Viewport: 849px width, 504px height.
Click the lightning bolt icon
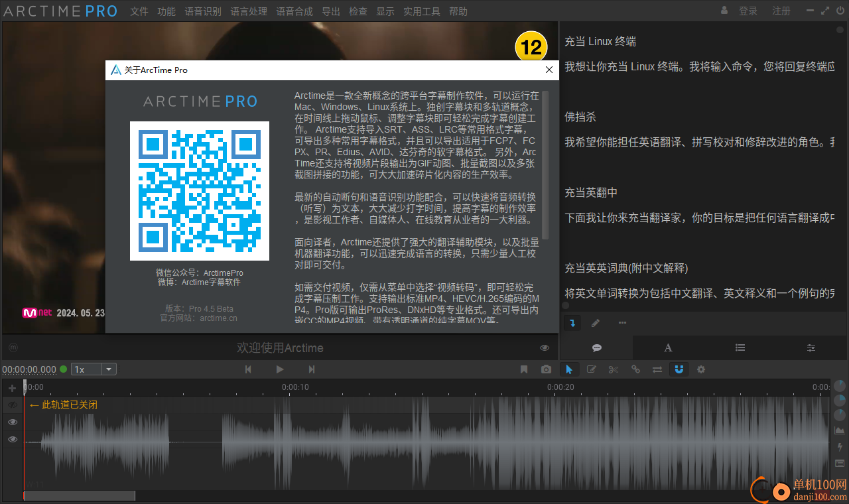click(840, 447)
